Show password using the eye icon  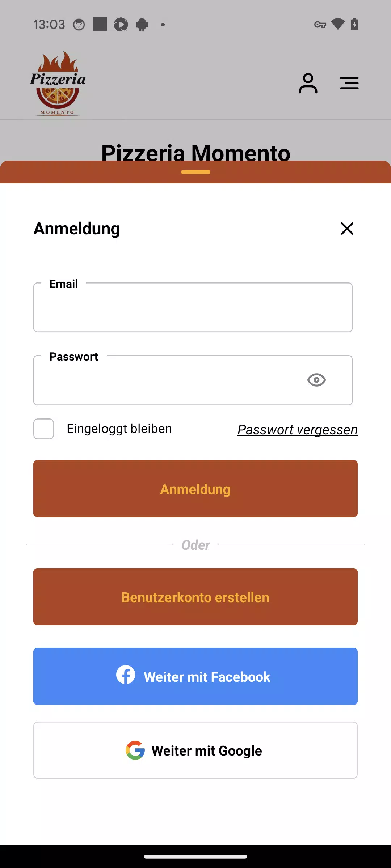click(x=316, y=380)
